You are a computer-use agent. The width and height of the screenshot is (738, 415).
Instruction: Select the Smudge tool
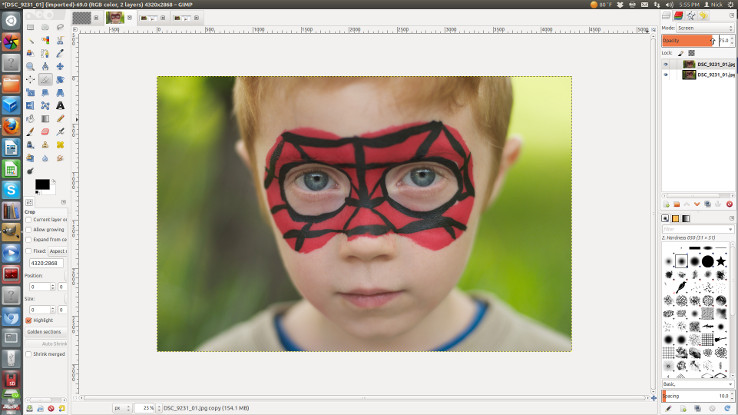60,158
